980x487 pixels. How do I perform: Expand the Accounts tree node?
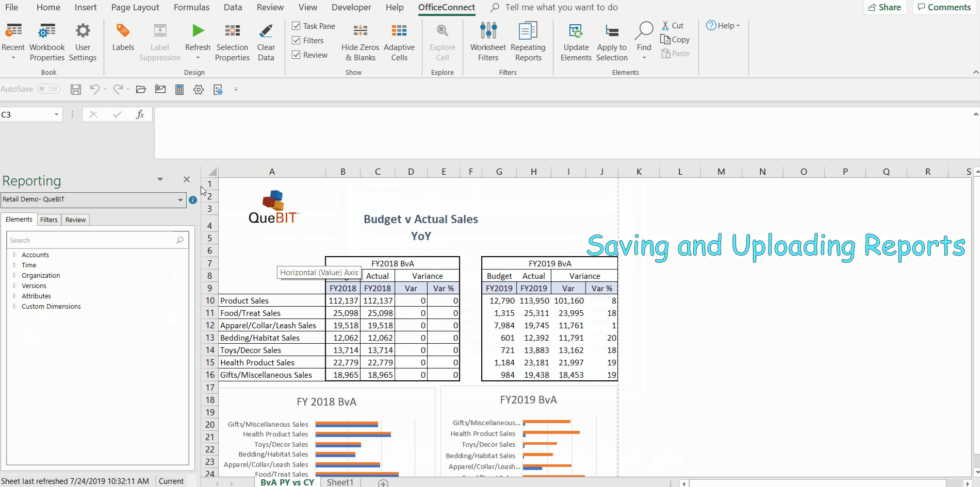[14, 255]
